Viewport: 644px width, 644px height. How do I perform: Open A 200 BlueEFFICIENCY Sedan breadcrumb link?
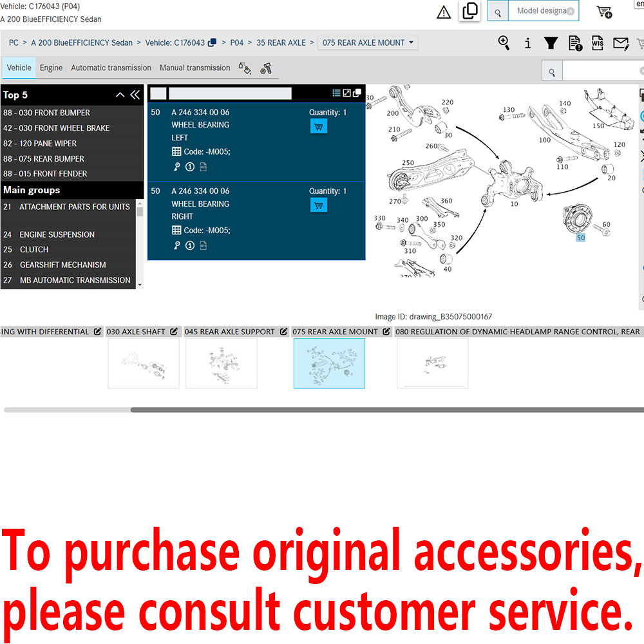[x=82, y=43]
